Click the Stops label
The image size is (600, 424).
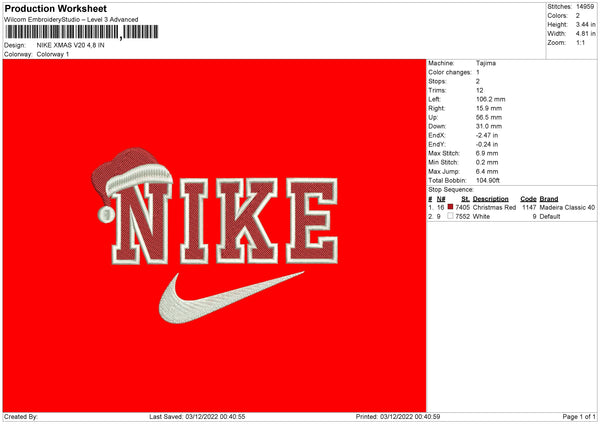[437, 81]
